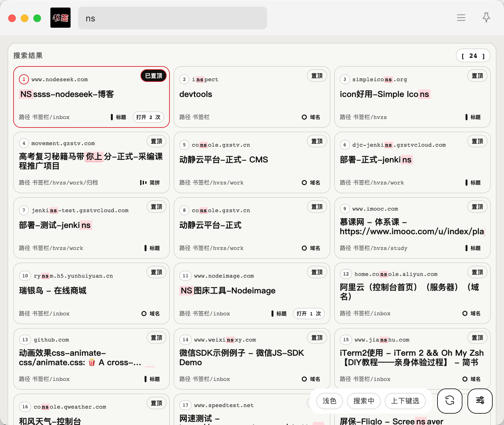Screen dimensions: 504x425
Task: Click number badge 1 on nodeseek card
Action: coord(24,79)
